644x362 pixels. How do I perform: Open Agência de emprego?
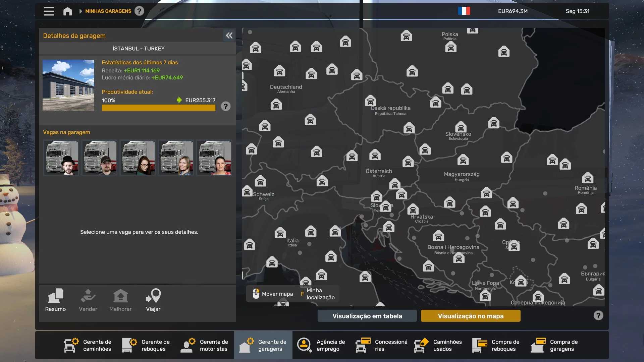pyautogui.click(x=321, y=345)
